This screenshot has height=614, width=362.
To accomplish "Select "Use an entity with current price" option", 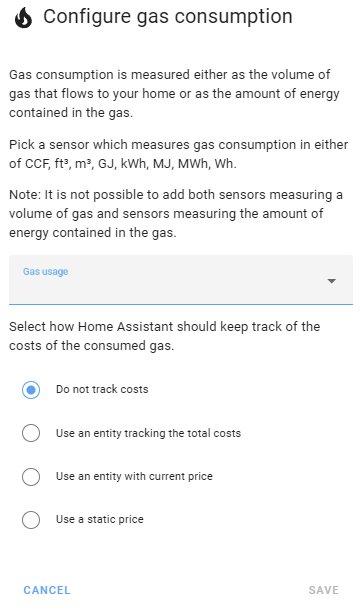I will click(x=31, y=477).
